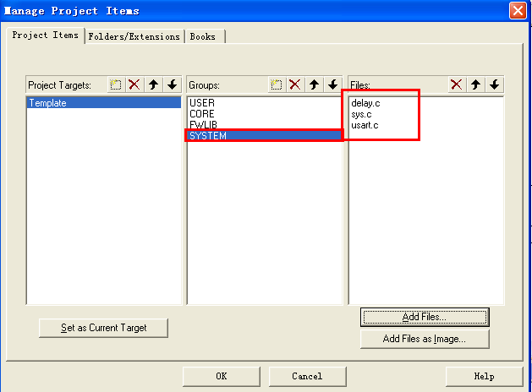Click Add Files as Image... button
This screenshot has height=392, width=532.
pos(425,339)
